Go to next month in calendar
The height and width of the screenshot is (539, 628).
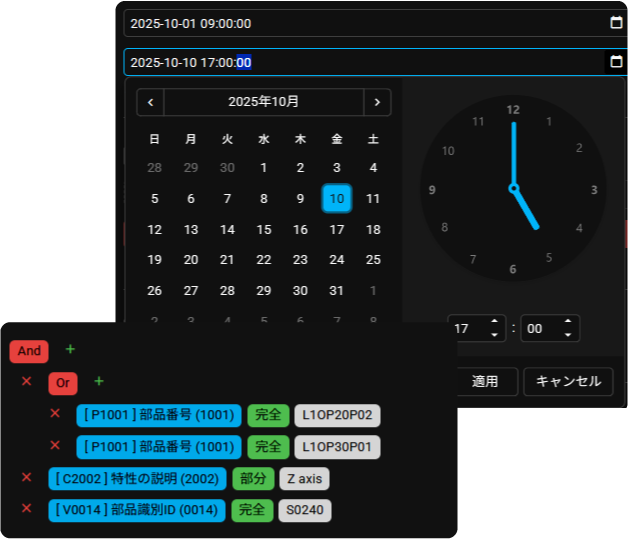point(377,102)
